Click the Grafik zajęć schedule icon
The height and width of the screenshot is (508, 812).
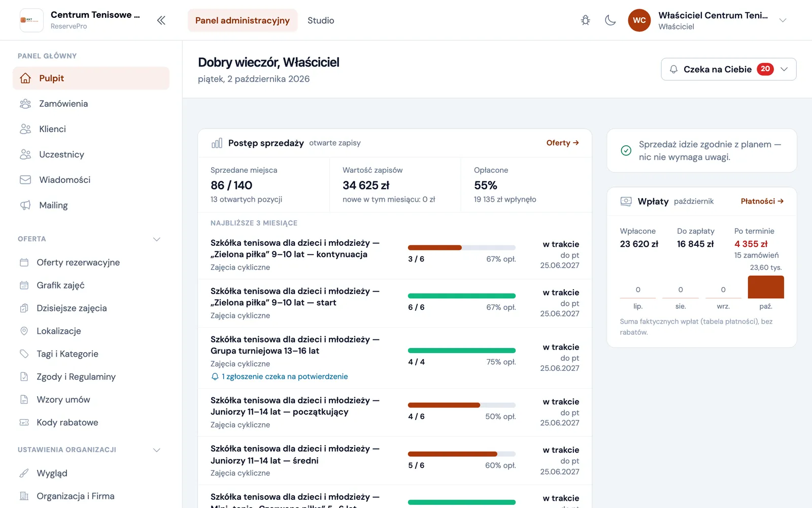point(24,285)
